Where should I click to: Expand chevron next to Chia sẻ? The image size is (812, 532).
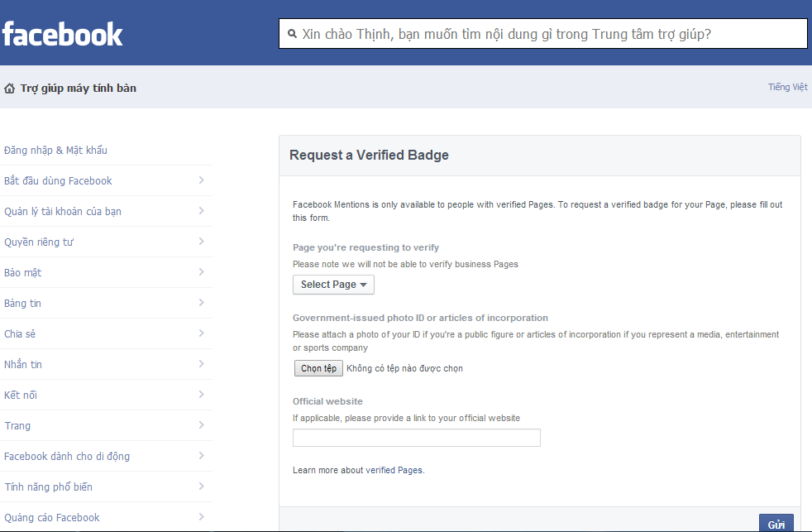(202, 333)
